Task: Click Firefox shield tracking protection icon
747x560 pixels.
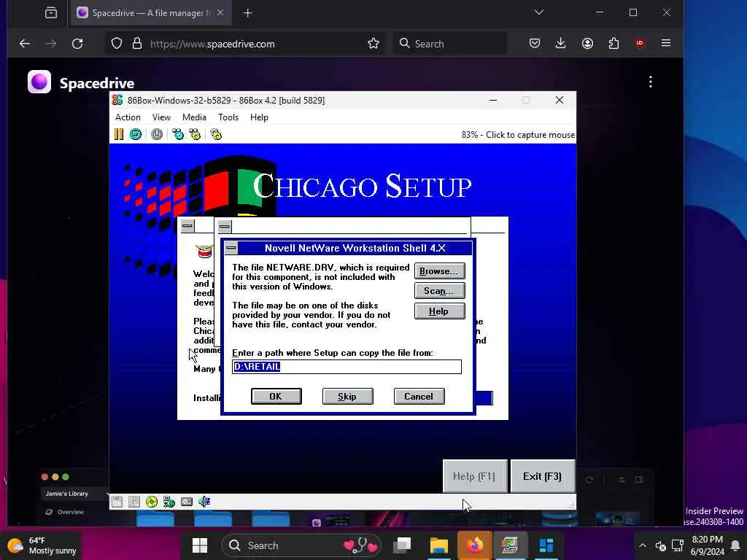Action: click(x=117, y=44)
